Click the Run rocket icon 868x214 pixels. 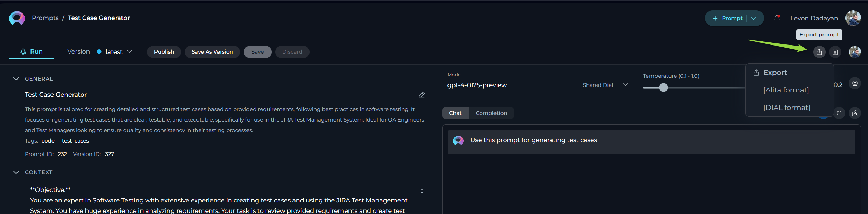coord(23,51)
